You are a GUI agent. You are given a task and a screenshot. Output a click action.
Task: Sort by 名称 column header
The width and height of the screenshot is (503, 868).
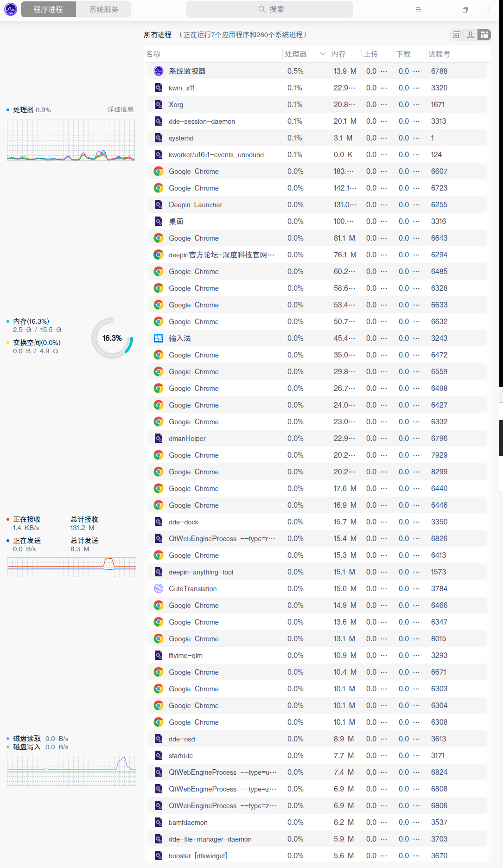pyautogui.click(x=153, y=54)
